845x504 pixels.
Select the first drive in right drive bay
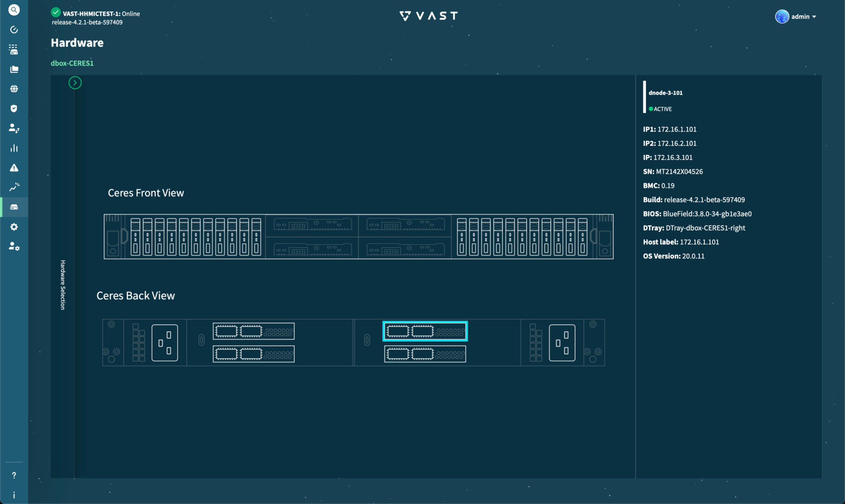[462, 237]
